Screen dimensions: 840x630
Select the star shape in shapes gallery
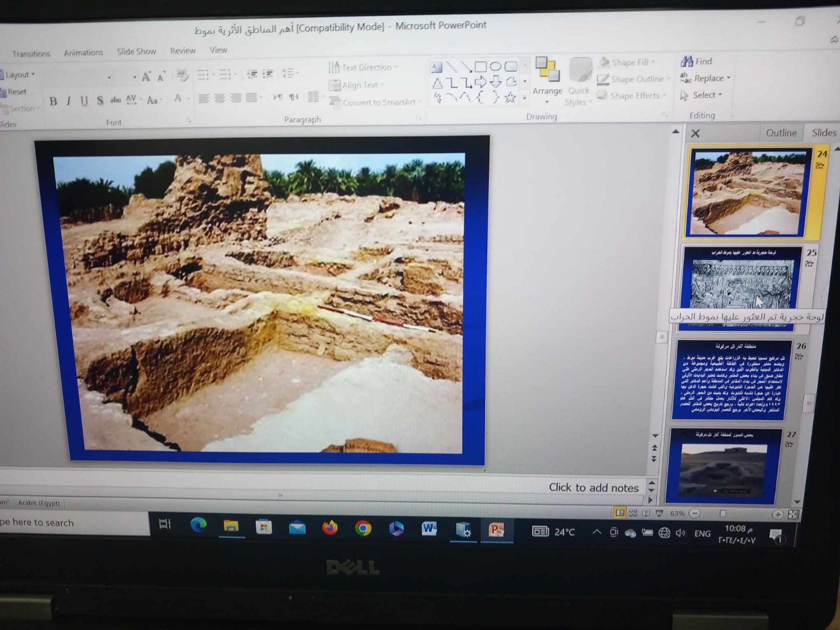510,98
